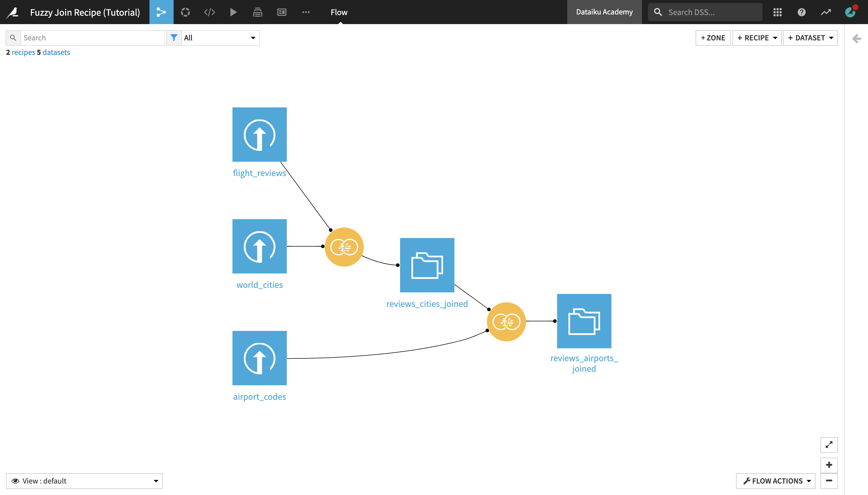Zoom out the flow with minus

pyautogui.click(x=829, y=481)
